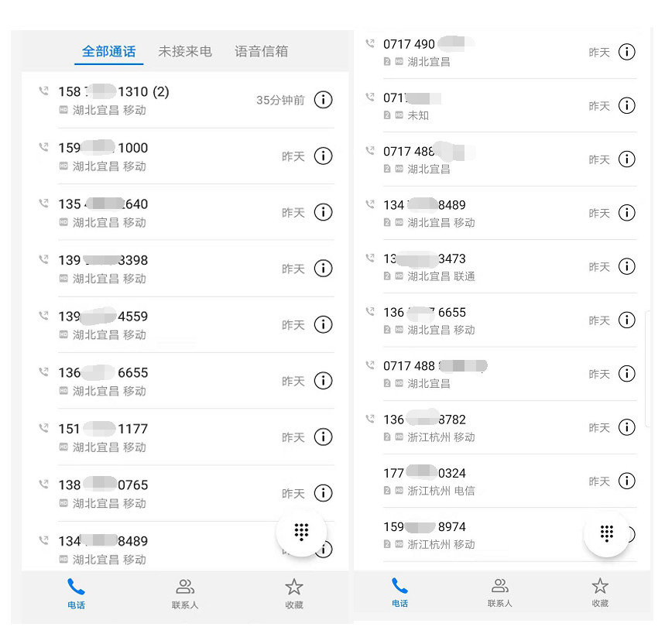This screenshot has height=644, width=665.
Task: Tap info icon for 电信 number 0324
Action: pos(627,481)
